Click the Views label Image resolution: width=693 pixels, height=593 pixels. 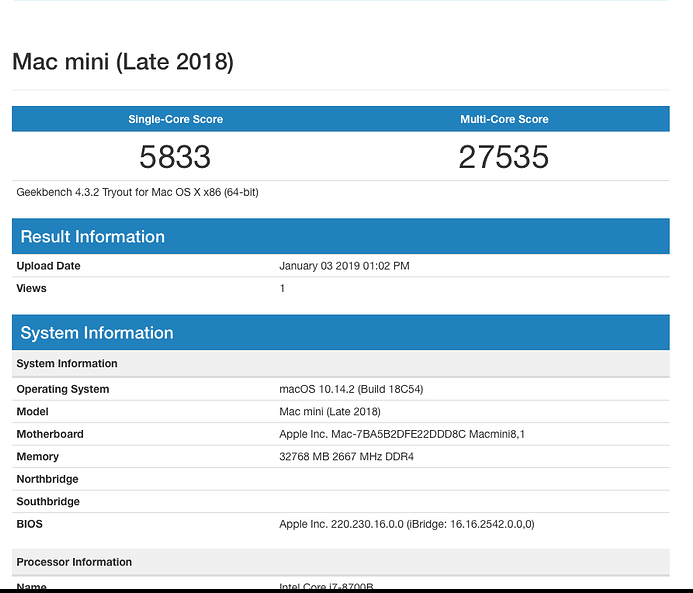(31, 289)
